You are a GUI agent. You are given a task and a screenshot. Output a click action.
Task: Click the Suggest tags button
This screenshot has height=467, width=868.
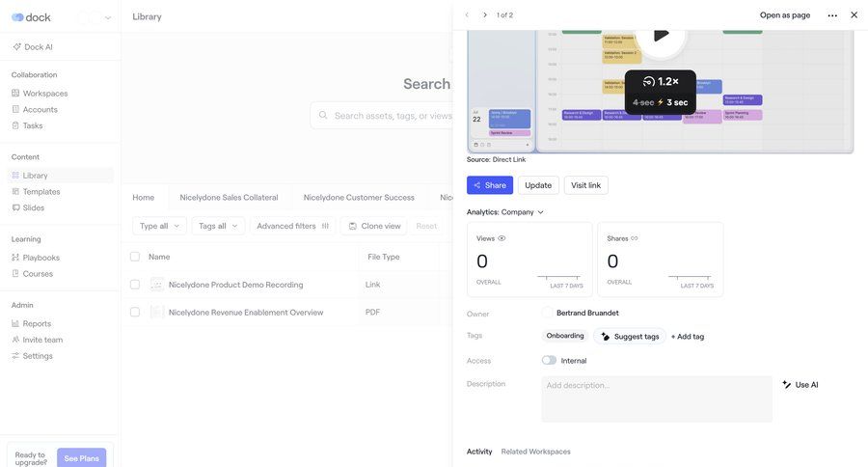tap(630, 337)
